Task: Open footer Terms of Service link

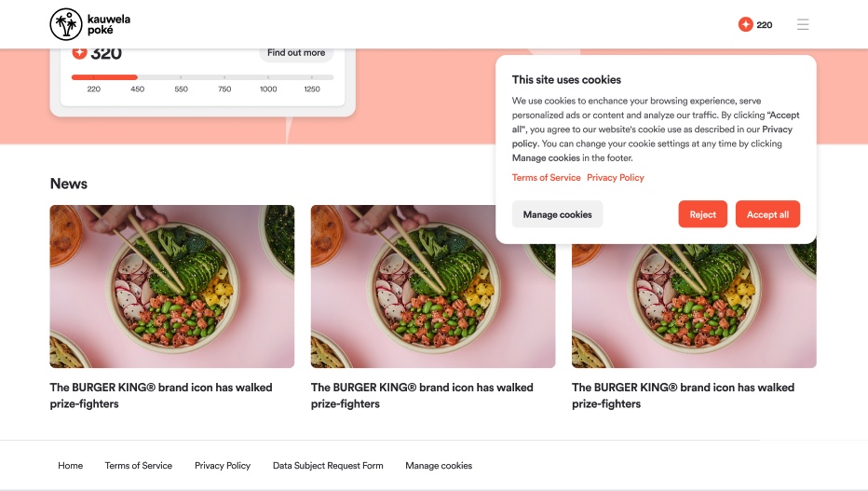Action: [x=139, y=466]
